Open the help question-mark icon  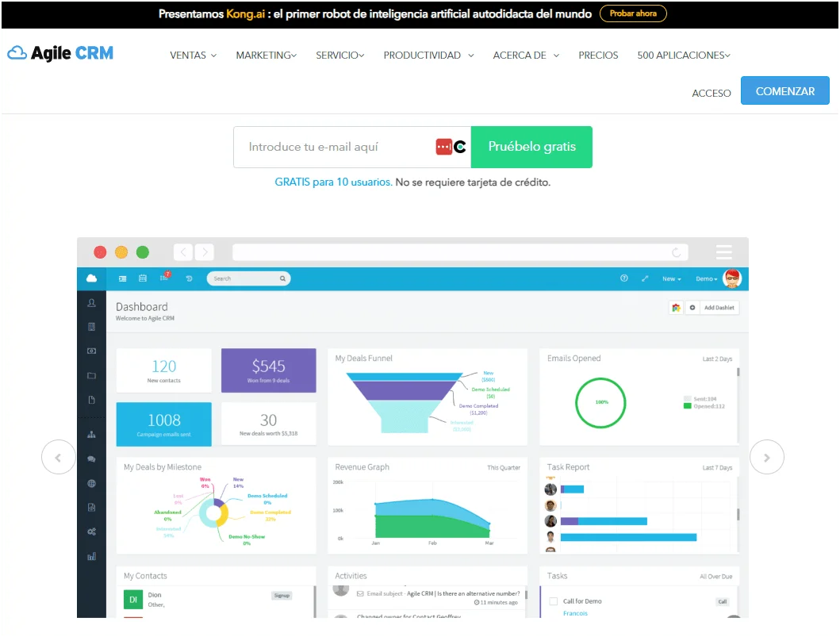[x=623, y=278]
